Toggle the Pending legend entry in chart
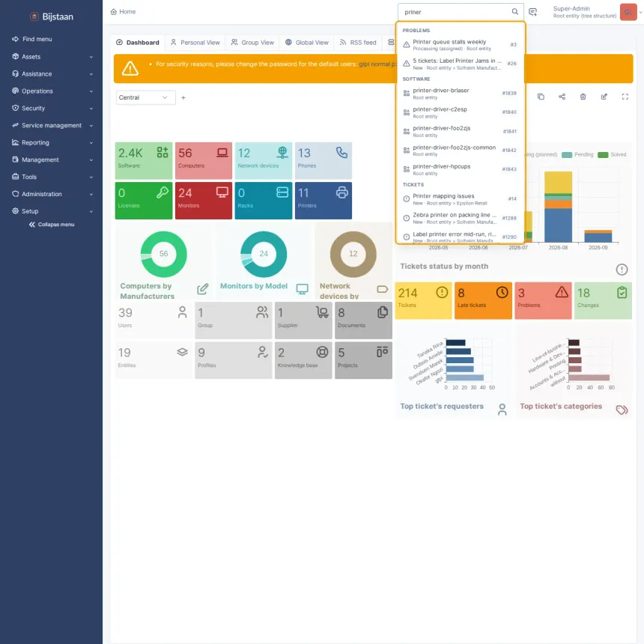644x644 pixels. 577,154
